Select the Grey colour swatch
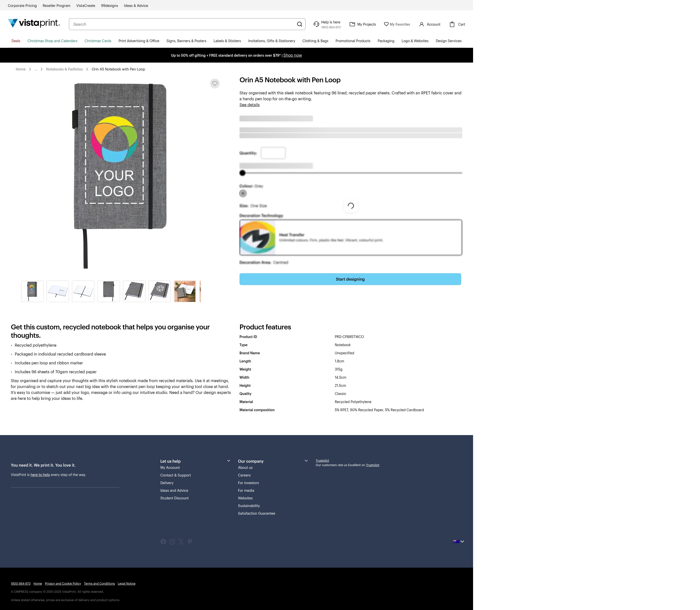 tap(243, 193)
